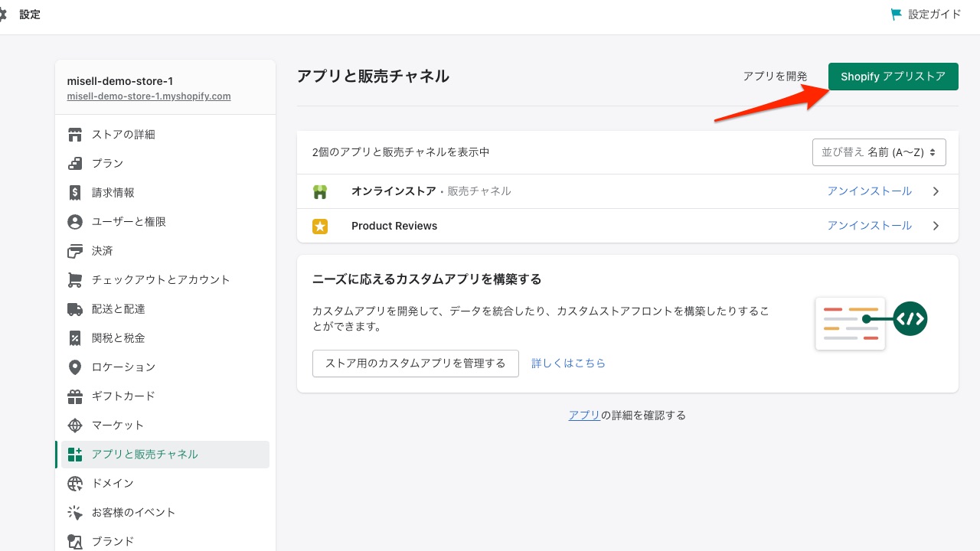The height and width of the screenshot is (551, 980).
Task: Click the settings gear icon in header
Action: 2,15
